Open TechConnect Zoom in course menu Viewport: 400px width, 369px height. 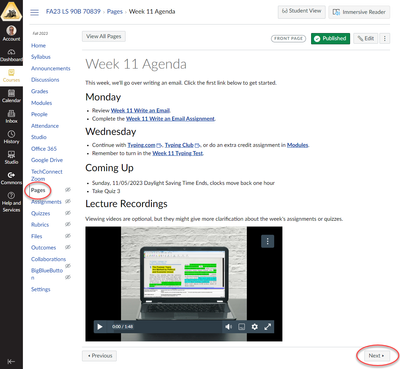[x=47, y=175]
